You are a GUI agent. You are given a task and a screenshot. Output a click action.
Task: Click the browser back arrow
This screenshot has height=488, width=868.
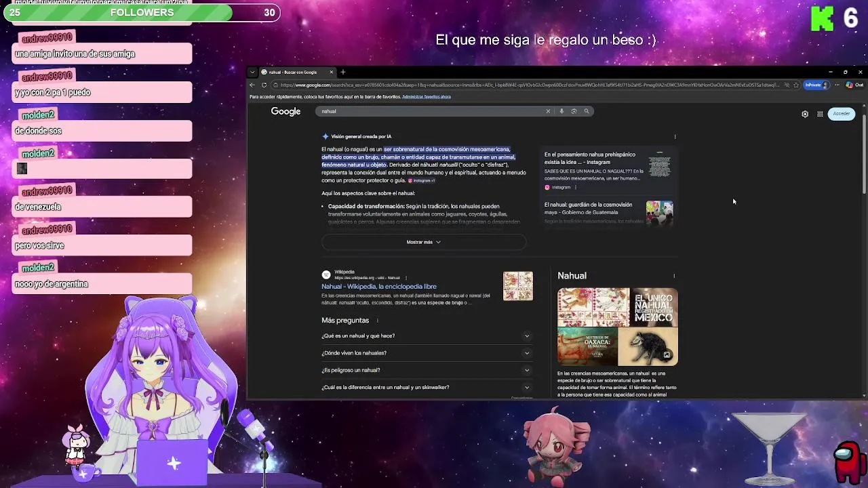click(253, 85)
